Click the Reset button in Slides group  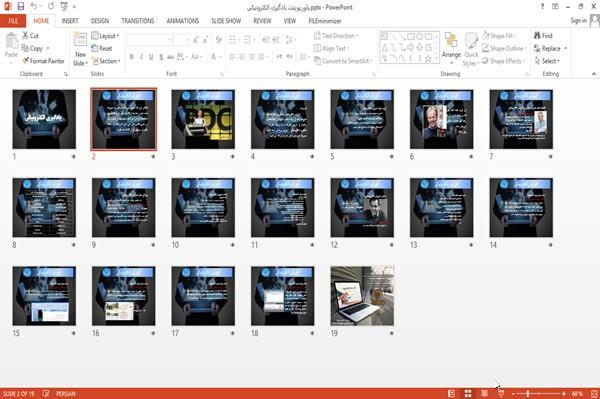coord(102,48)
